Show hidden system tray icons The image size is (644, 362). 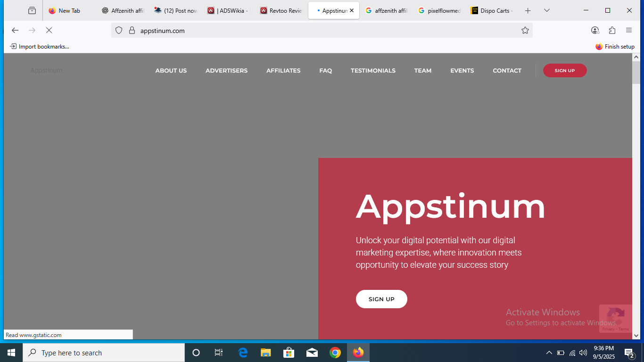point(549,353)
